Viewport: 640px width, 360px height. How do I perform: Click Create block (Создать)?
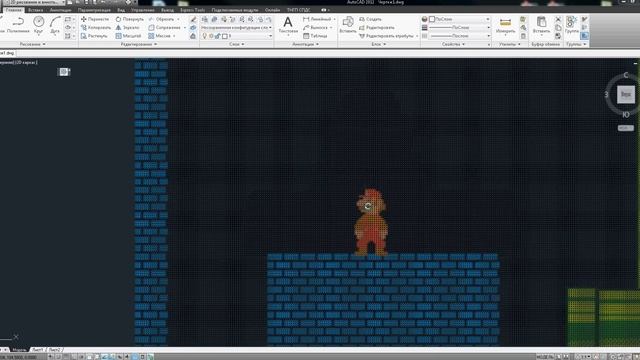(x=370, y=19)
